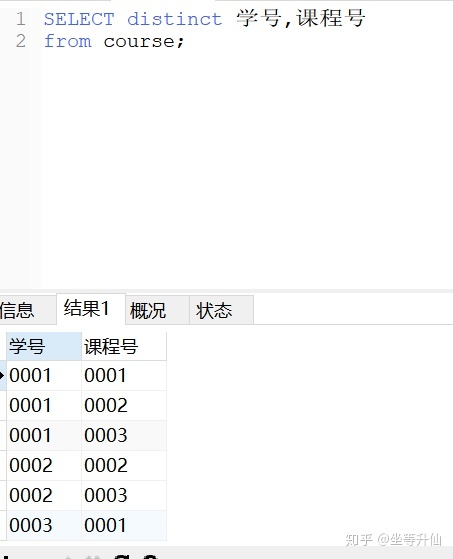Viewport: 453px width, 559px height.
Task: Place cursor on SELECT keyword in editor
Action: tap(79, 19)
